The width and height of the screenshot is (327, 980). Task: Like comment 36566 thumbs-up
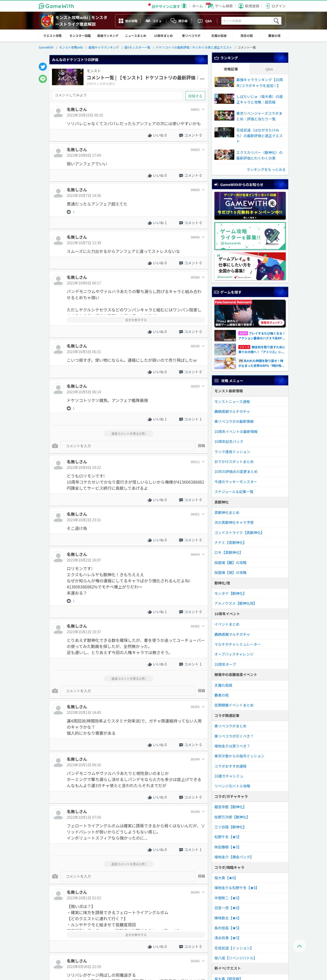[x=149, y=332]
